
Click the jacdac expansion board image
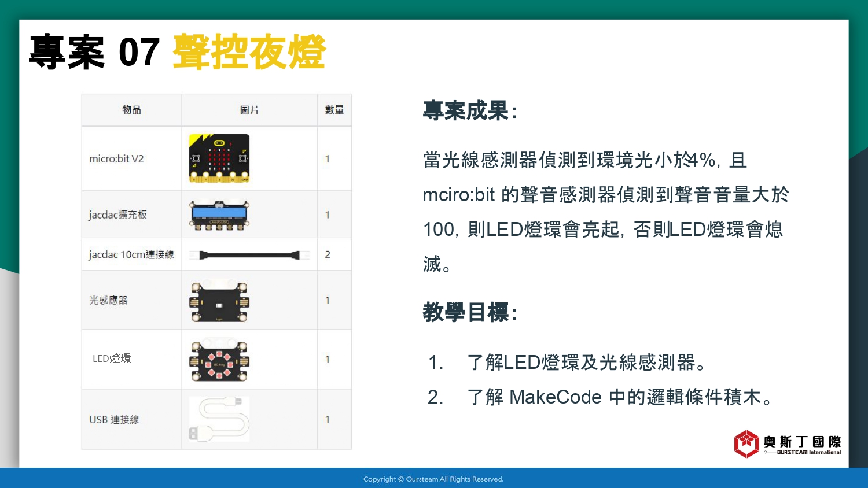(x=219, y=215)
